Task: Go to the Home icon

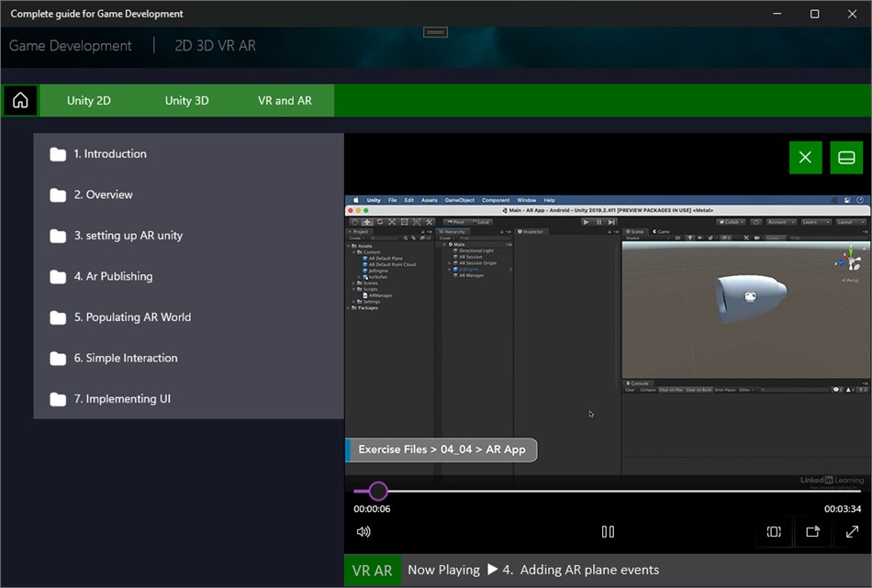Action: (x=20, y=101)
